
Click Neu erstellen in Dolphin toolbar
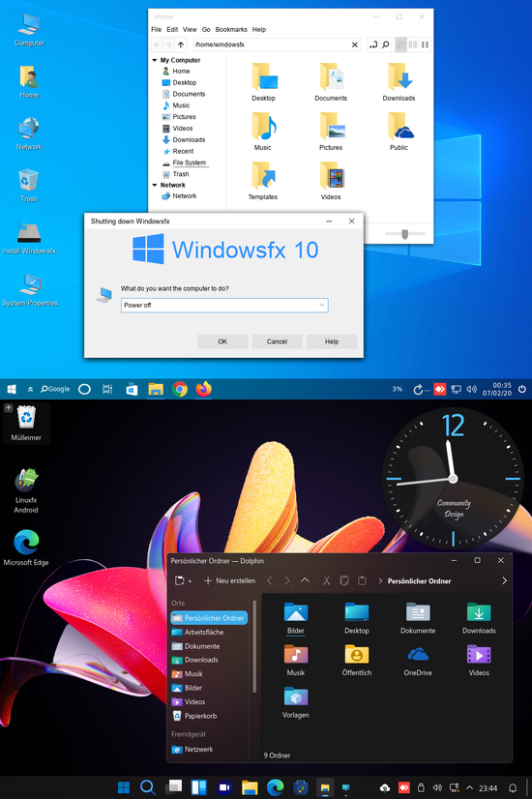point(230,581)
